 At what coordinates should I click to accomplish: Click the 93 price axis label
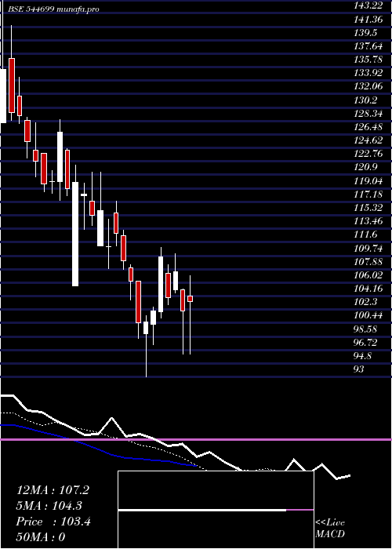(x=359, y=369)
